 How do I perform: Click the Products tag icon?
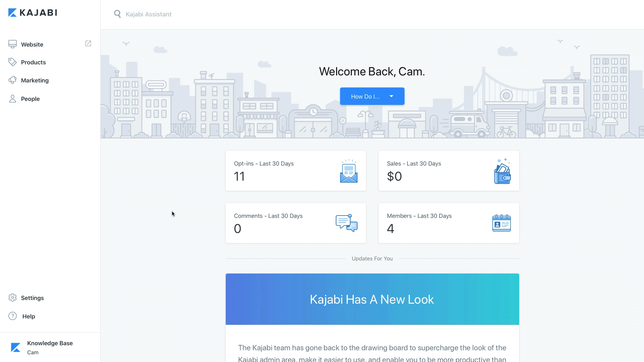coord(12,62)
